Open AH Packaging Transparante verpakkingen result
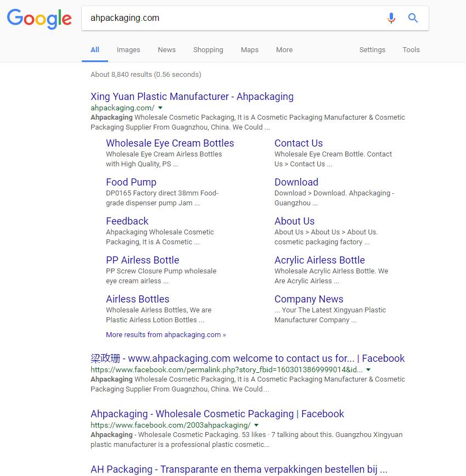Screen dimensions: 466x476 [x=239, y=469]
